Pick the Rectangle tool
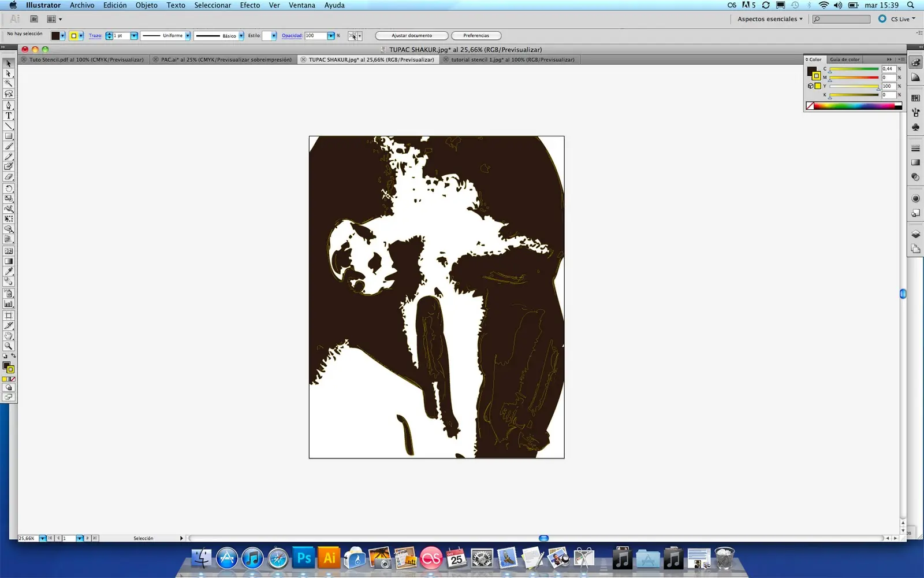 [x=9, y=136]
